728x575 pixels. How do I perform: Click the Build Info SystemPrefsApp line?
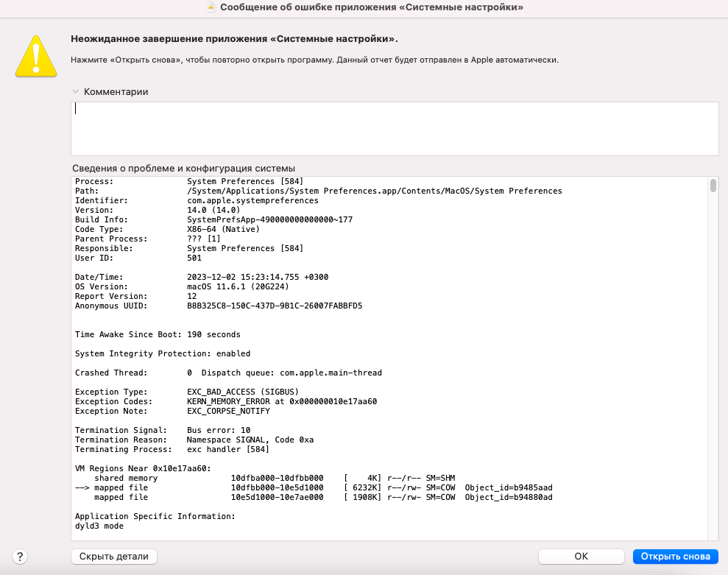pyautogui.click(x=213, y=219)
